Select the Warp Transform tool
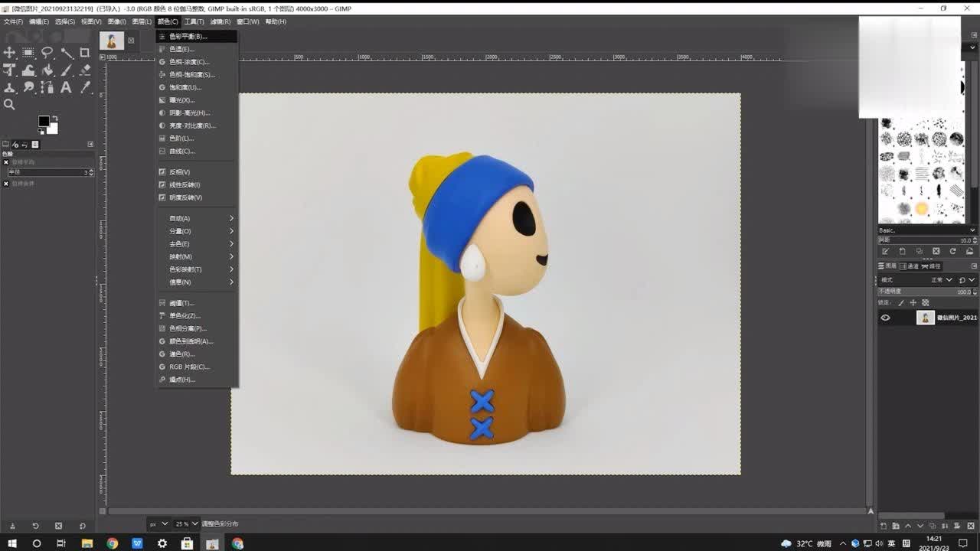Screen dimensions: 980x551 click(x=28, y=70)
